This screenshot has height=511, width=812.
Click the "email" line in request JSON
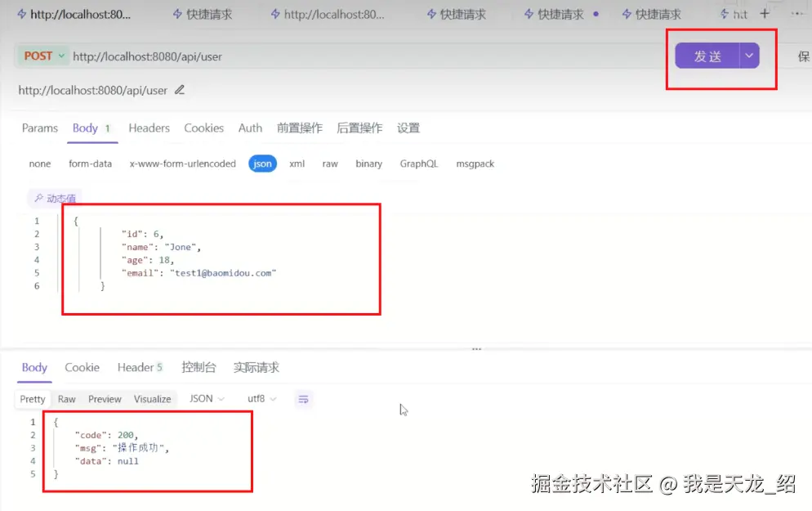click(199, 273)
